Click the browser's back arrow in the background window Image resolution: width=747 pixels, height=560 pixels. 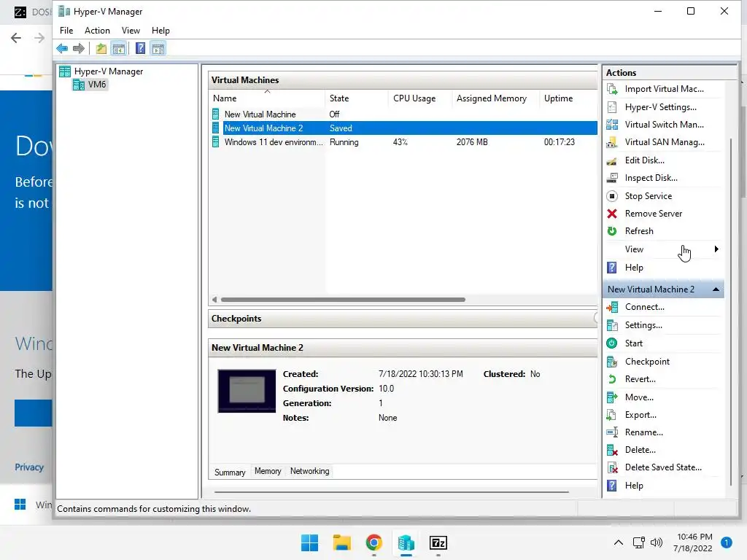(16, 38)
